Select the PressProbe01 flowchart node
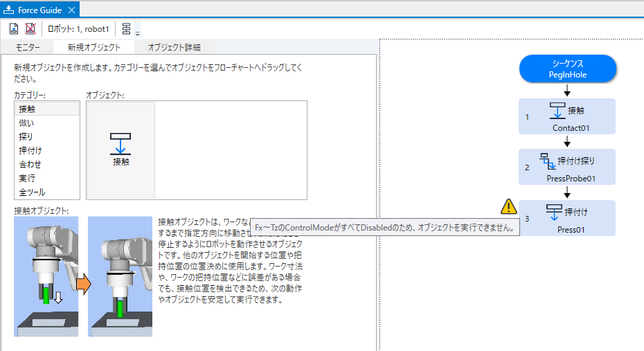 pyautogui.click(x=566, y=167)
